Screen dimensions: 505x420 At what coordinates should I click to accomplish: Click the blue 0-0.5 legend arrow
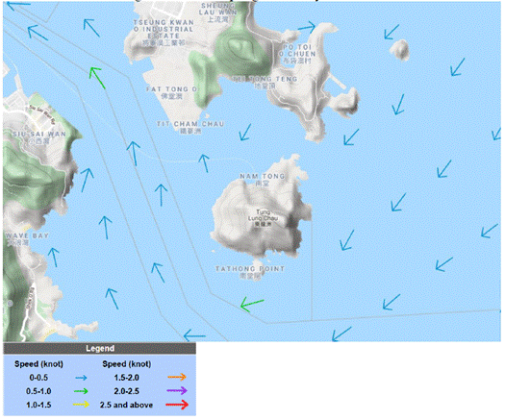(x=81, y=378)
